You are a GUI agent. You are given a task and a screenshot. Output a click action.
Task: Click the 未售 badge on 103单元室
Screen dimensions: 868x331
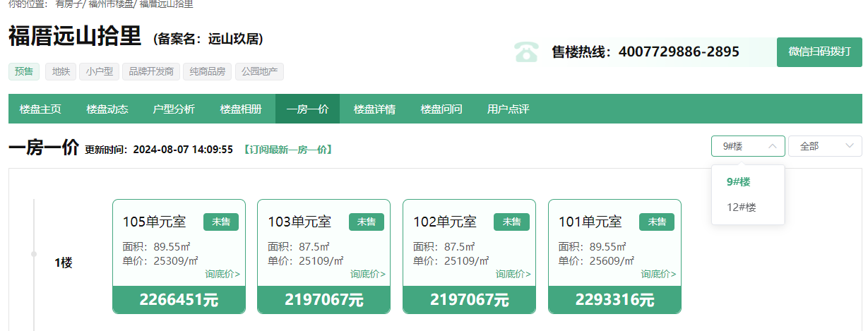[366, 222]
